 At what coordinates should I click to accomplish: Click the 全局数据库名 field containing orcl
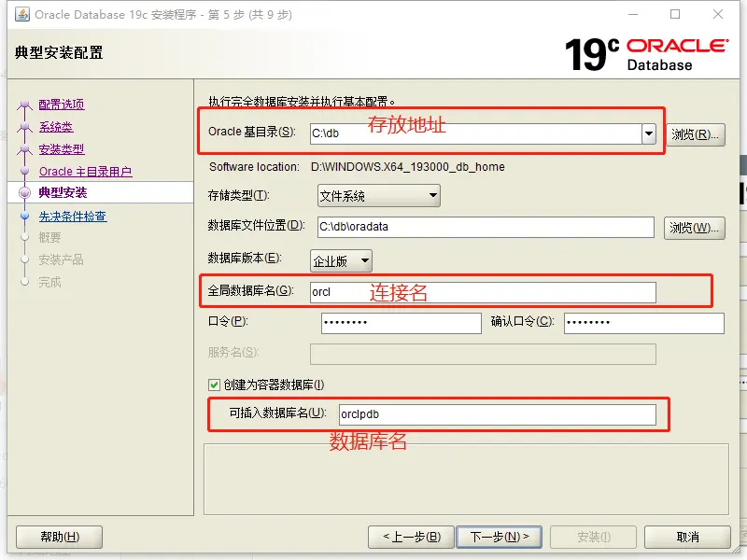click(x=483, y=292)
